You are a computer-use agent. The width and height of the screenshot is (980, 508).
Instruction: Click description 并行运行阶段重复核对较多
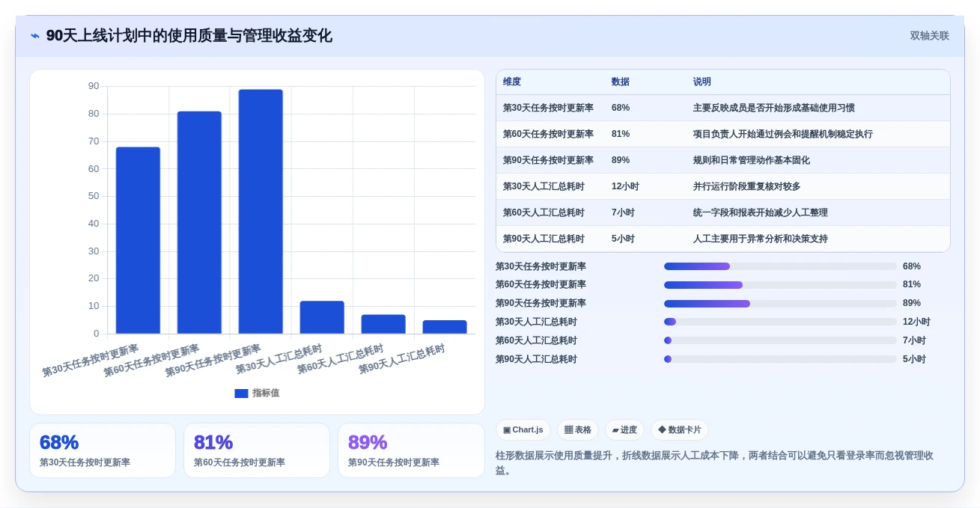(747, 186)
